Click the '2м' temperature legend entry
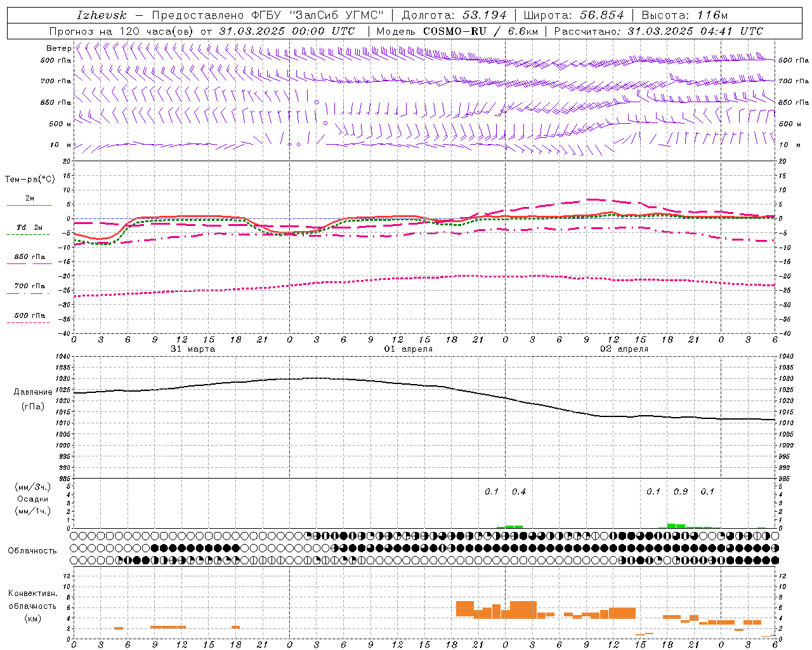This screenshot has height=650, width=812. [30, 198]
